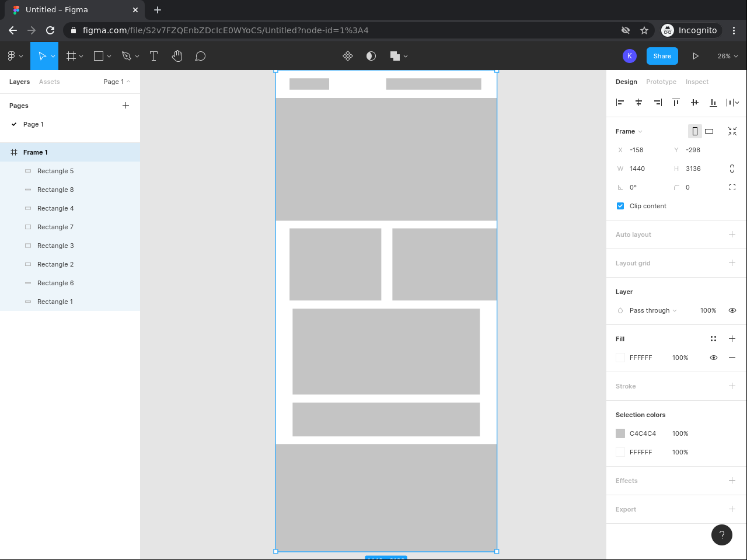Viewport: 747px width, 560px height.
Task: Click the Components icon in toolbar
Action: 348,56
